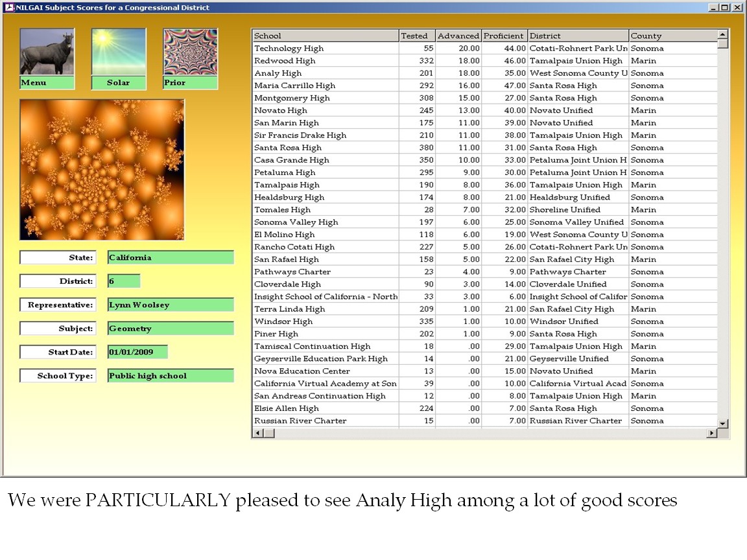The width and height of the screenshot is (747, 560).
Task: Click the School Type field
Action: click(171, 376)
